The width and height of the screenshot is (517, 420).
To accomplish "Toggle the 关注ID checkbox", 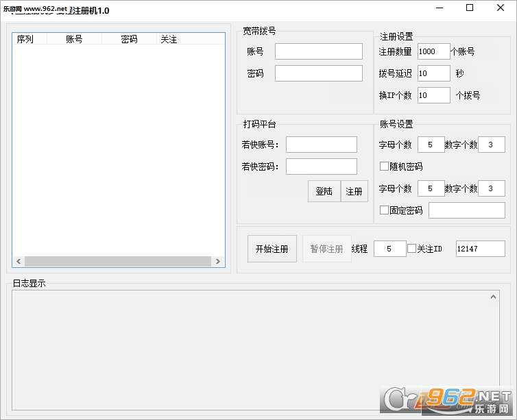I will [411, 249].
